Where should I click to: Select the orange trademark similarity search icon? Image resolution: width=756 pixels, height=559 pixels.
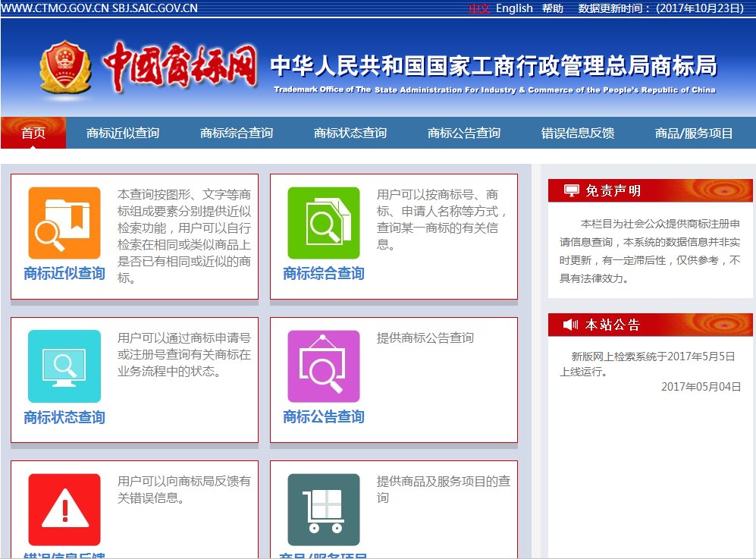coord(64,224)
